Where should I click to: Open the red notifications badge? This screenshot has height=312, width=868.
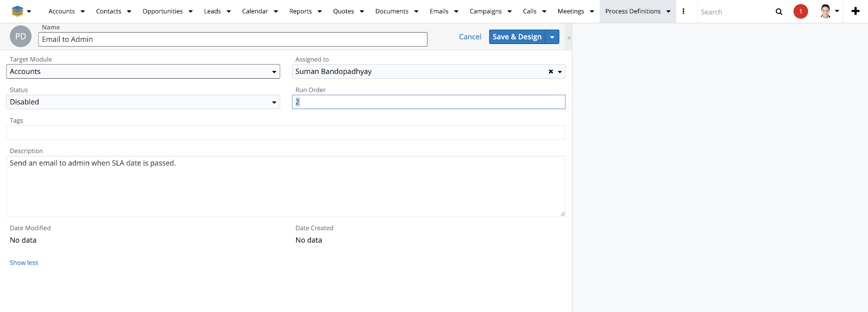tap(800, 11)
